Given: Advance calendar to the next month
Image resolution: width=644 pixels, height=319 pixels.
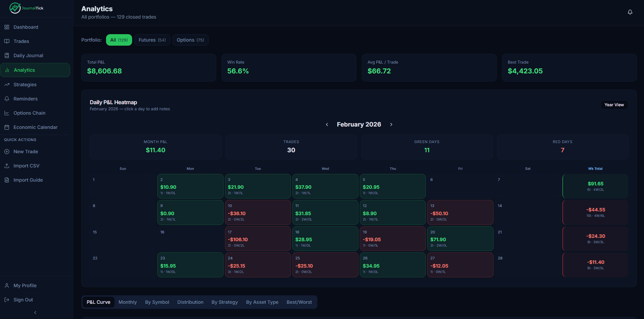Looking at the screenshot, I should click(391, 124).
